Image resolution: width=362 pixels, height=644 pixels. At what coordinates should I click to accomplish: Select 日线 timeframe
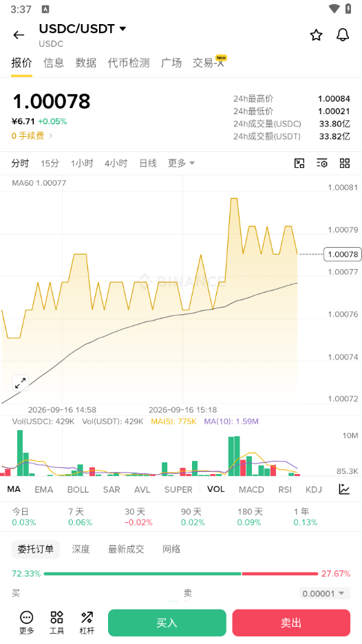148,164
